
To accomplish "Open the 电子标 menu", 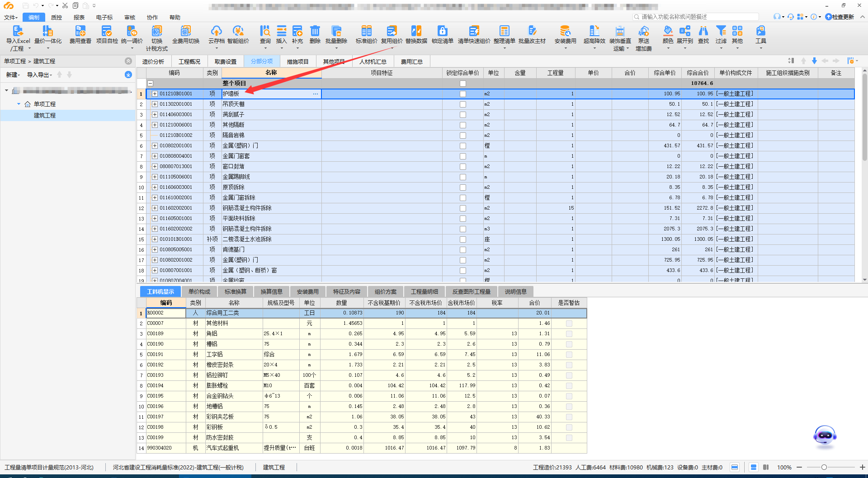I will tap(104, 18).
